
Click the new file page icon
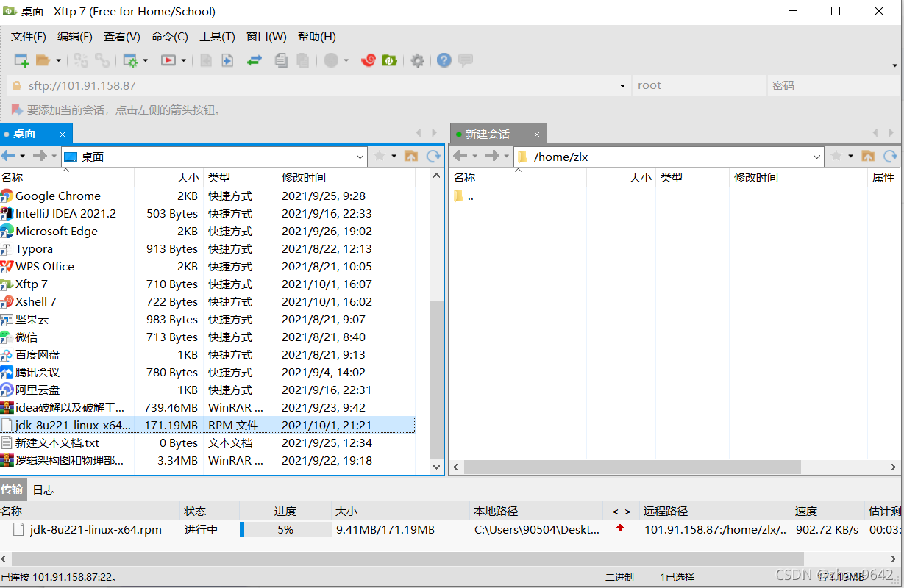(207, 60)
